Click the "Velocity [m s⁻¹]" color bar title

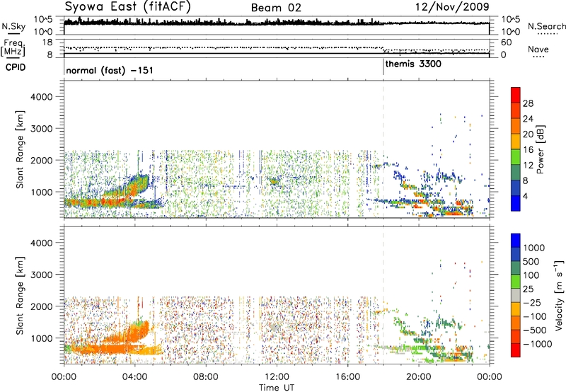pyautogui.click(x=559, y=295)
